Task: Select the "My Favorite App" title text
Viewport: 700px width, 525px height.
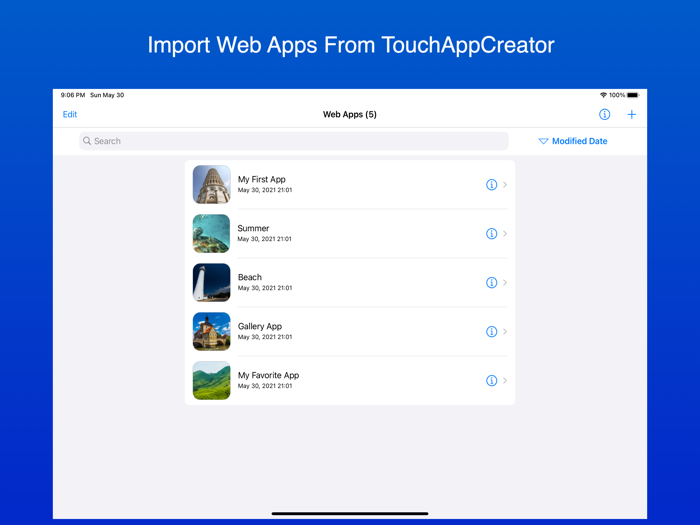Action: tap(268, 375)
